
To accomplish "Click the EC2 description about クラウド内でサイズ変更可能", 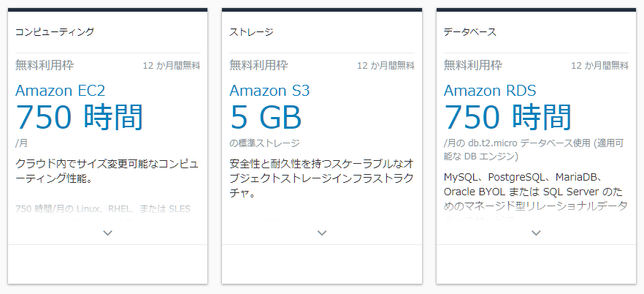I will click(107, 171).
